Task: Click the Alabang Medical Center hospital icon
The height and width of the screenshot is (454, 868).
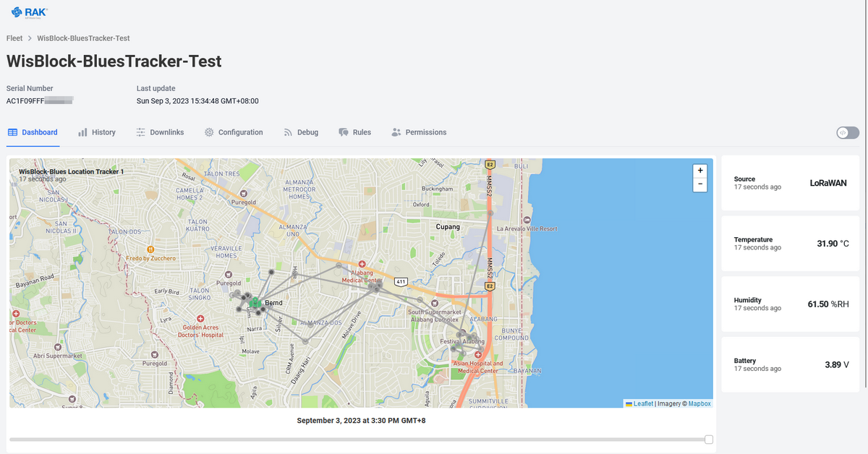Action: [x=362, y=265]
